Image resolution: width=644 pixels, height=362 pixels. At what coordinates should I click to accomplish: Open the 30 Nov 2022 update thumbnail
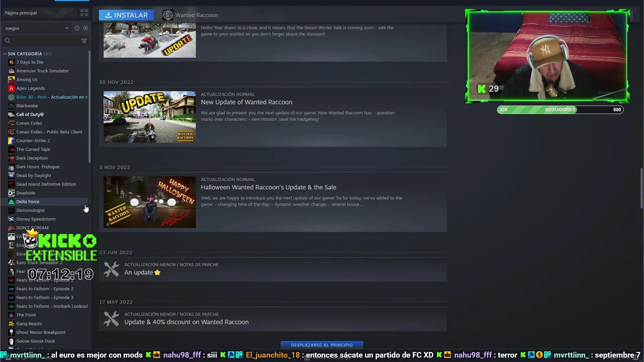point(149,117)
